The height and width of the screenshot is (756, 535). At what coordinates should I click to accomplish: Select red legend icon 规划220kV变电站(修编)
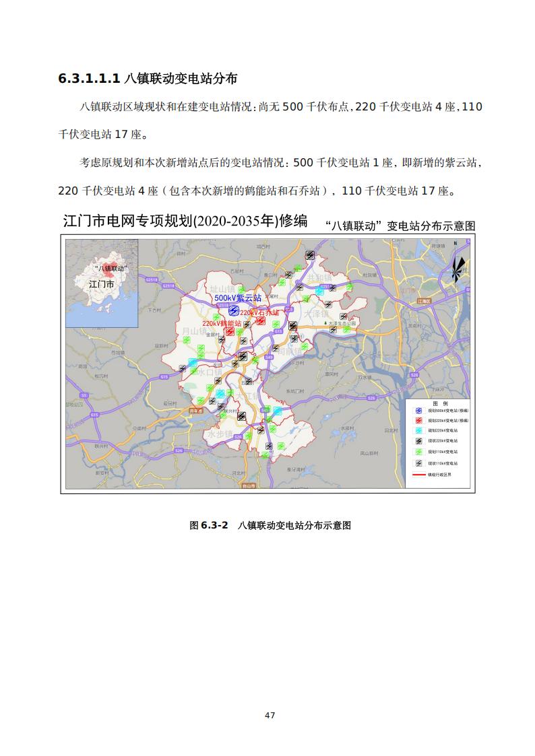pos(418,421)
